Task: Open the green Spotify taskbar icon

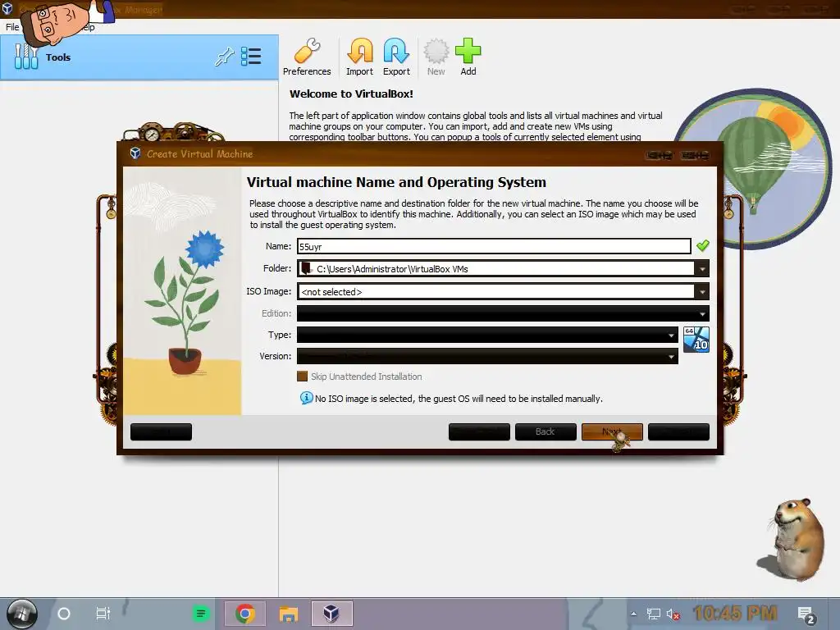Action: tap(201, 614)
